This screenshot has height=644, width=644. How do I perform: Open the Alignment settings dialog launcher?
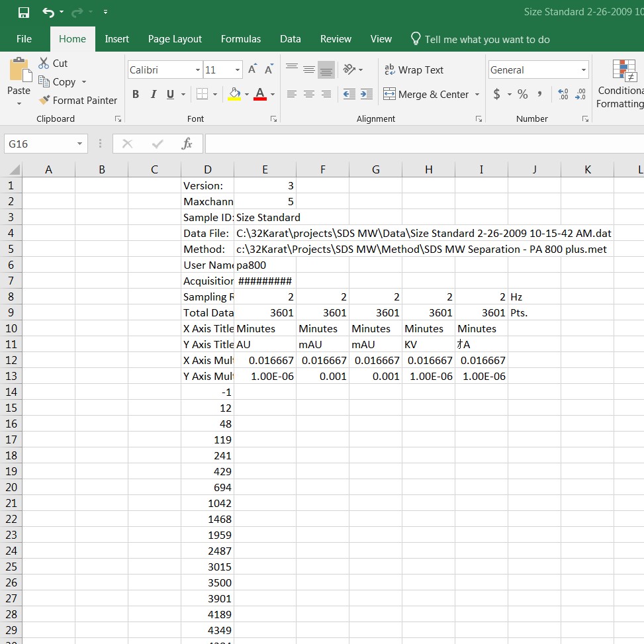pyautogui.click(x=479, y=119)
